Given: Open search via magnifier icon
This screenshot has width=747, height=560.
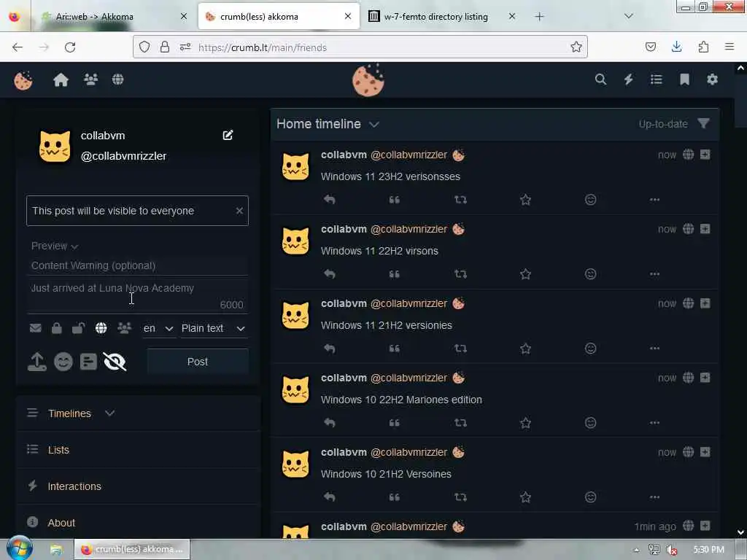Looking at the screenshot, I should pos(601,79).
